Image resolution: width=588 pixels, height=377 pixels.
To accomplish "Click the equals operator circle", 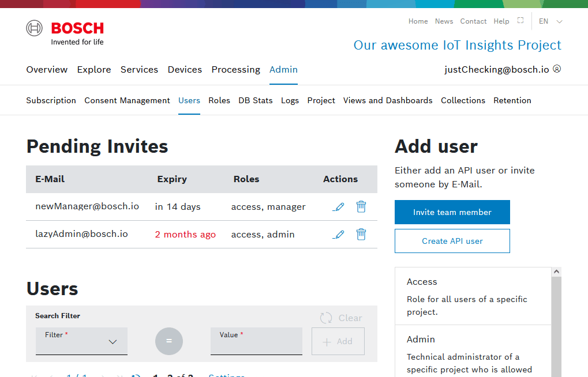I will click(x=169, y=341).
